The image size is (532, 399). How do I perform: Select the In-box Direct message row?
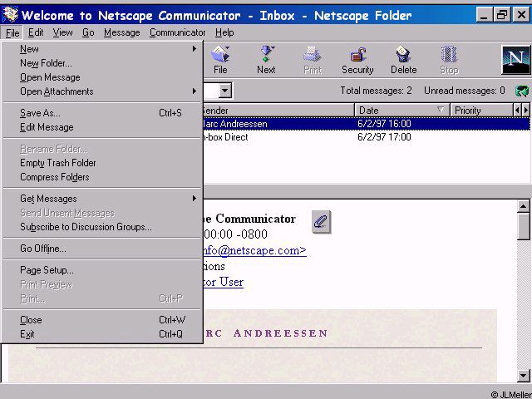[367, 137]
